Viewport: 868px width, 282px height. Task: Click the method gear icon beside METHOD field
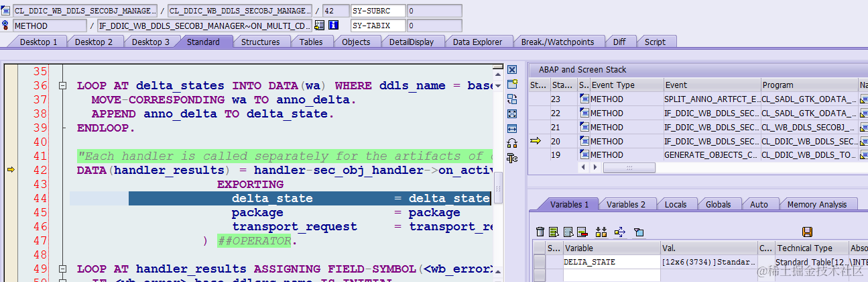[x=6, y=26]
